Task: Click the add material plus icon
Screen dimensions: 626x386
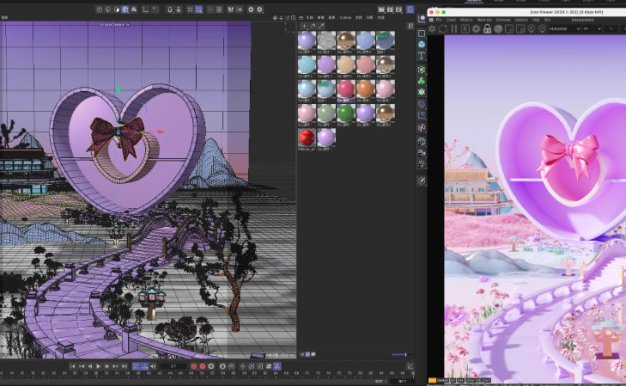Action: (x=304, y=26)
